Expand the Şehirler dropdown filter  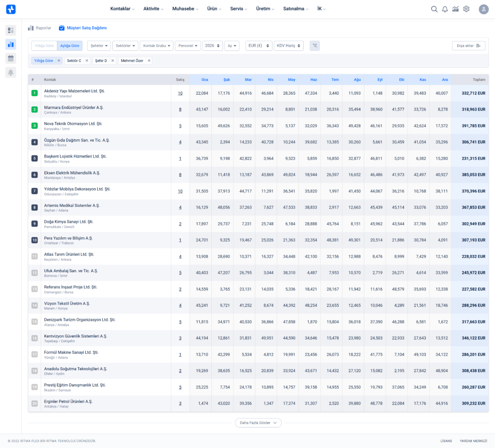pyautogui.click(x=99, y=46)
